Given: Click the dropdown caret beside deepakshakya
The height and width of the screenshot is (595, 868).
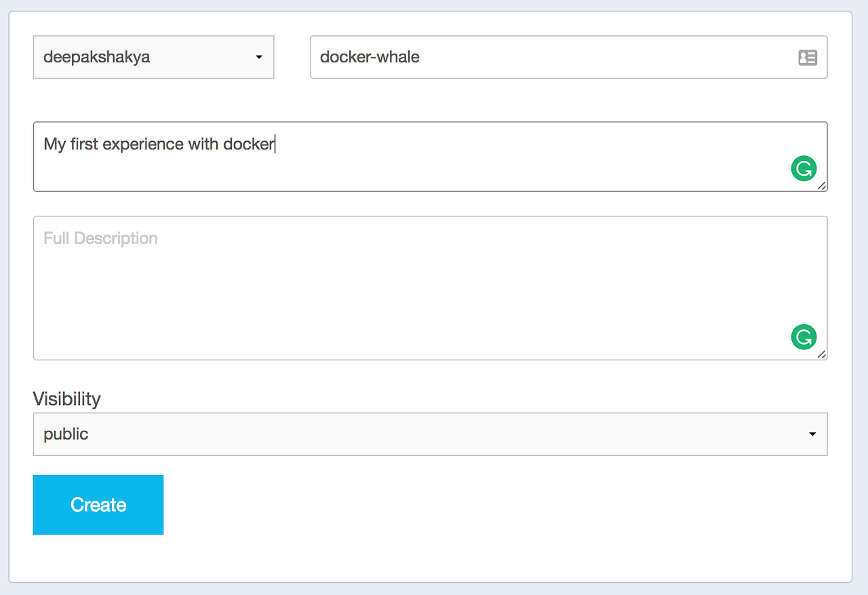Looking at the screenshot, I should (x=258, y=58).
